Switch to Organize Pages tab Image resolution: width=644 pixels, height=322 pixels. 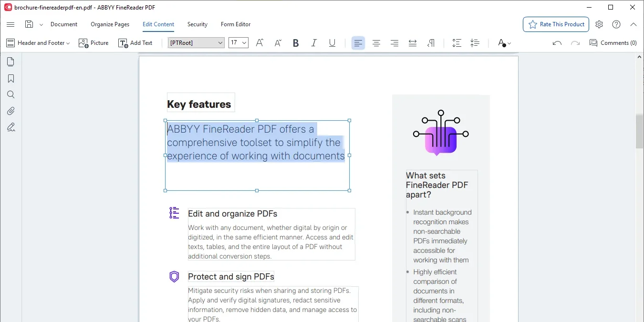click(x=110, y=24)
